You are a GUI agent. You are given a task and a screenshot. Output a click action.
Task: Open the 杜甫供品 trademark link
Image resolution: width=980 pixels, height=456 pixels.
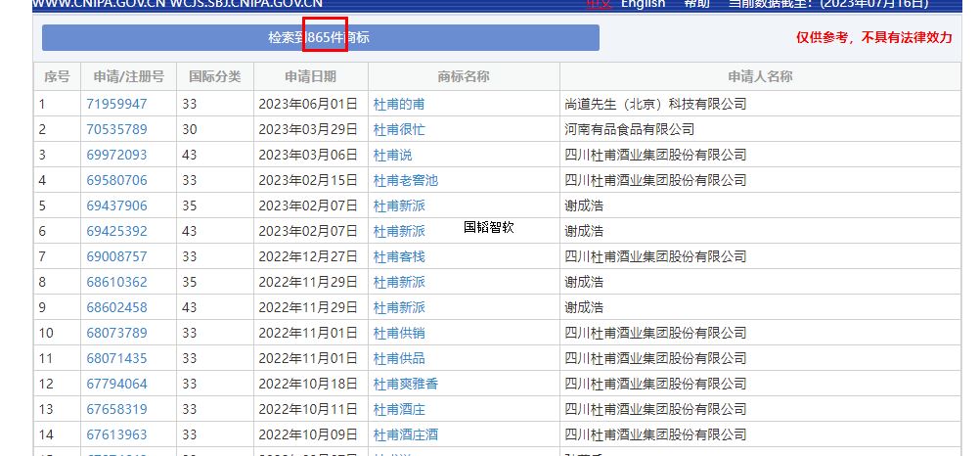pyautogui.click(x=399, y=358)
